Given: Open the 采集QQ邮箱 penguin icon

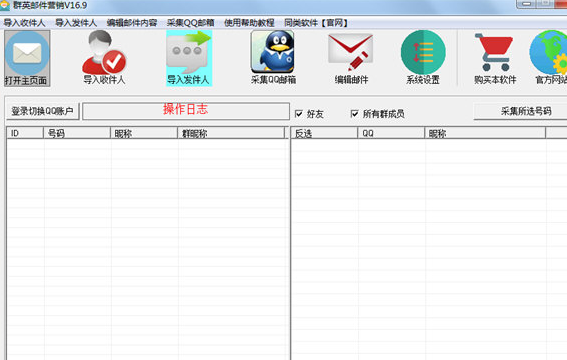Looking at the screenshot, I should tap(273, 58).
